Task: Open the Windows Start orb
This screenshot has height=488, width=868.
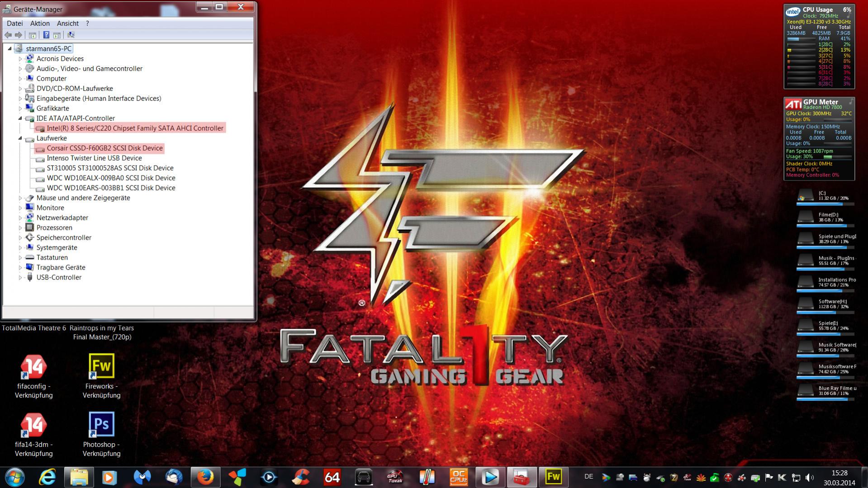Action: (14, 477)
